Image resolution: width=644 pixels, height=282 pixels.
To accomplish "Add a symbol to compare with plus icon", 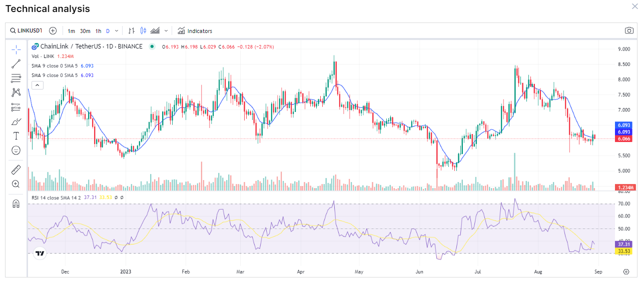I will click(x=53, y=30).
